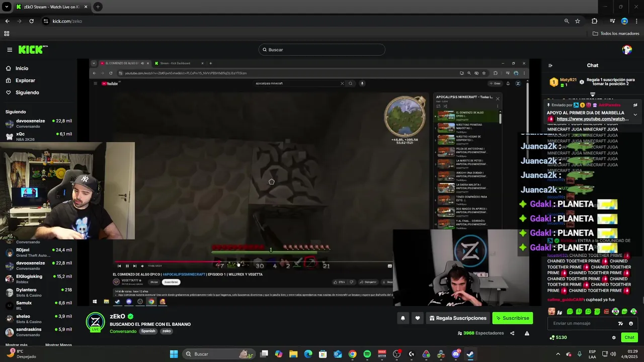Open Chrome apps grid shortcut
644x362 pixels.
click(x=7, y=34)
